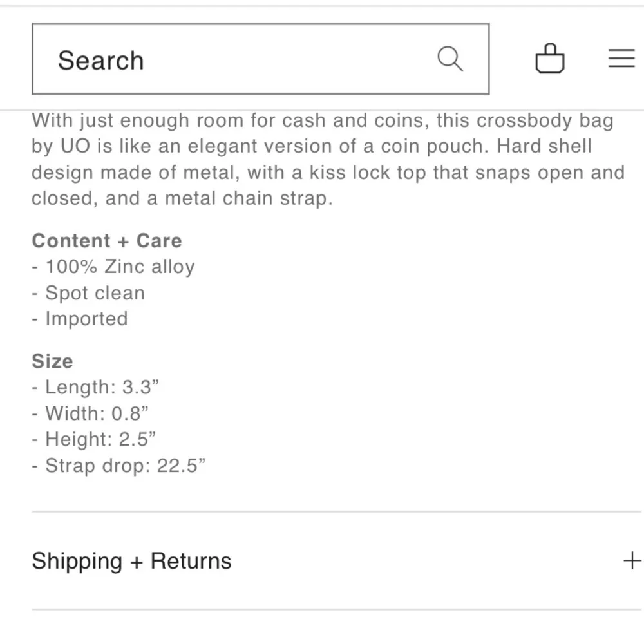This screenshot has height=644, width=644.
Task: Click the Spot clean care instruction
Action: pyautogui.click(x=88, y=293)
